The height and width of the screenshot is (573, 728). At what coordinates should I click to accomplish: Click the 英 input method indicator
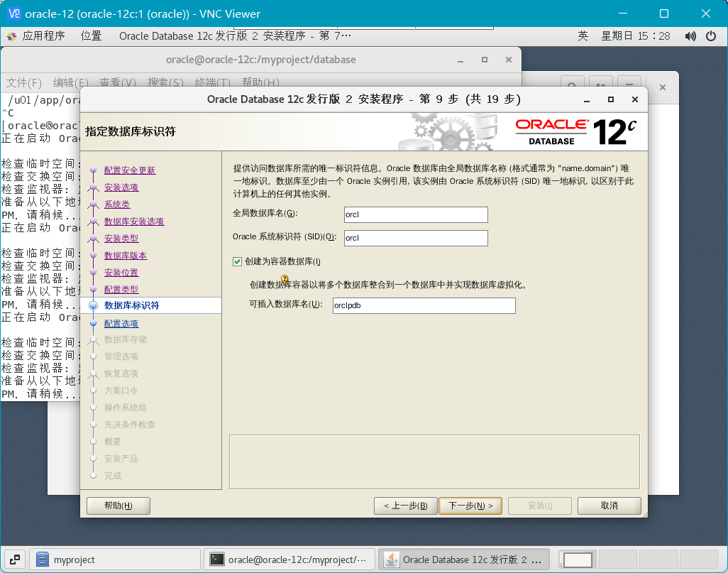(x=583, y=36)
